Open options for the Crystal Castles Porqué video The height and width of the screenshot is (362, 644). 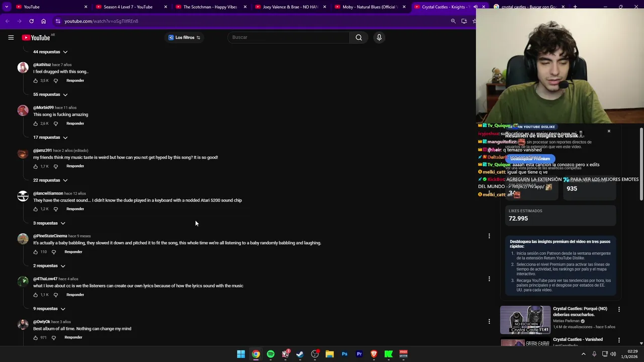(x=619, y=309)
